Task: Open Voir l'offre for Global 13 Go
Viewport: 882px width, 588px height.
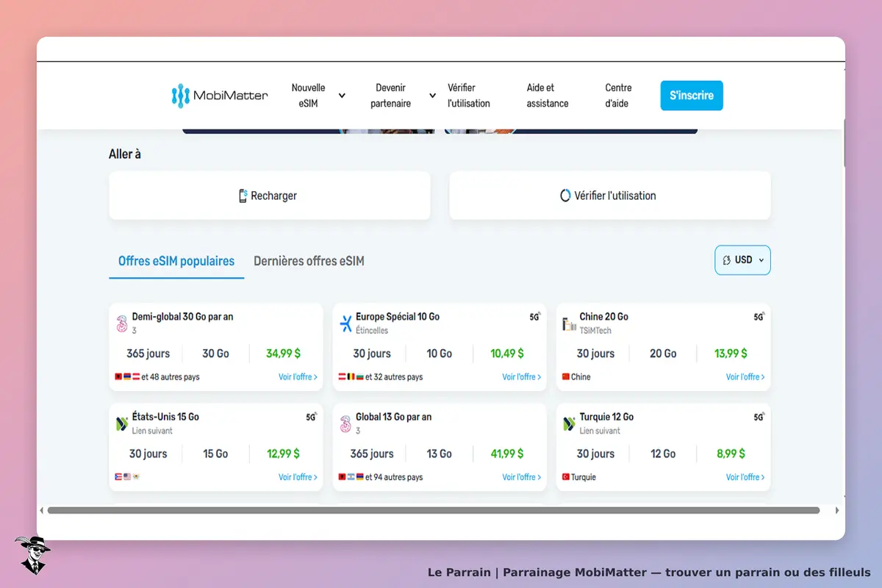Action: pyautogui.click(x=521, y=477)
